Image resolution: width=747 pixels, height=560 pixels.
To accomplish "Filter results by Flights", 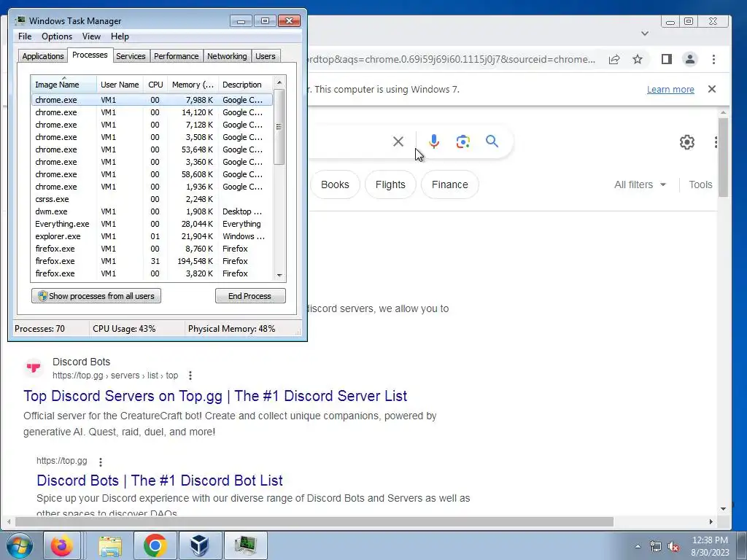I will pyautogui.click(x=390, y=184).
